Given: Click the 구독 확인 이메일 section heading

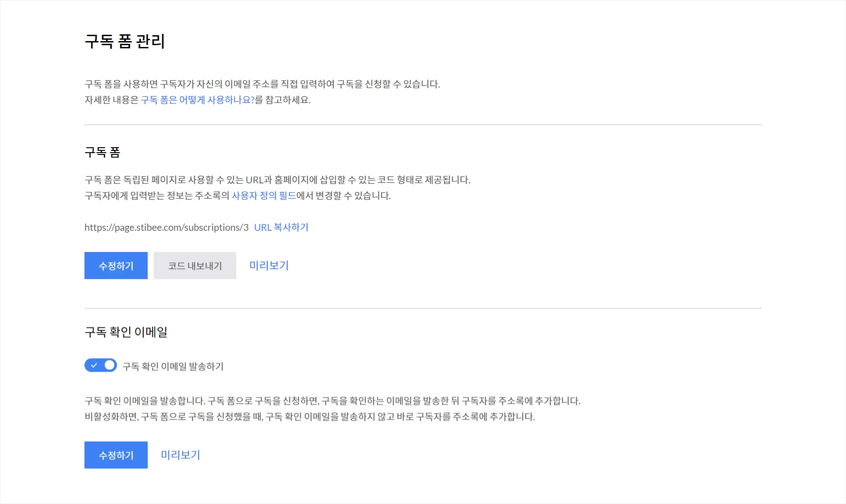Looking at the screenshot, I should [126, 332].
